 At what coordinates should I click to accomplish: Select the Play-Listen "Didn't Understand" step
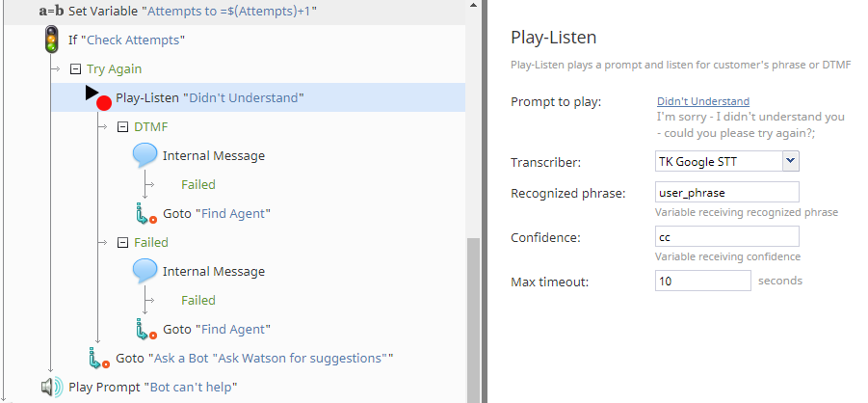pyautogui.click(x=209, y=97)
